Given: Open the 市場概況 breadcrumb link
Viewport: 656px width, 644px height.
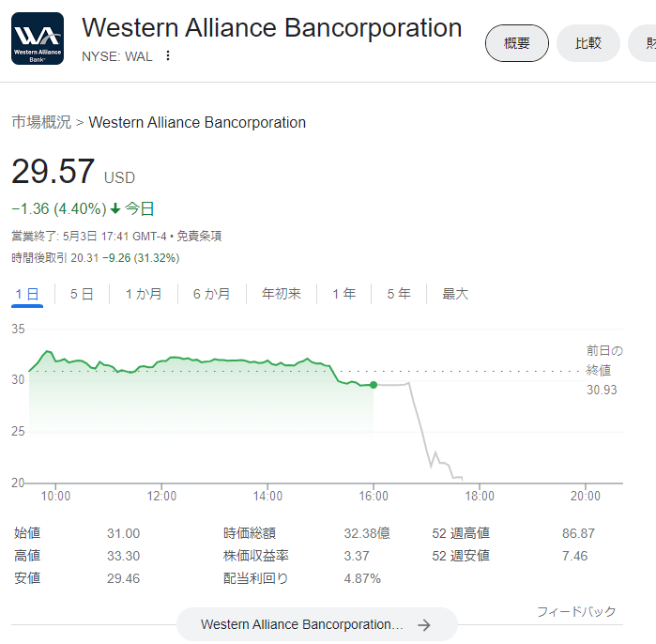Looking at the screenshot, I should pos(41,122).
